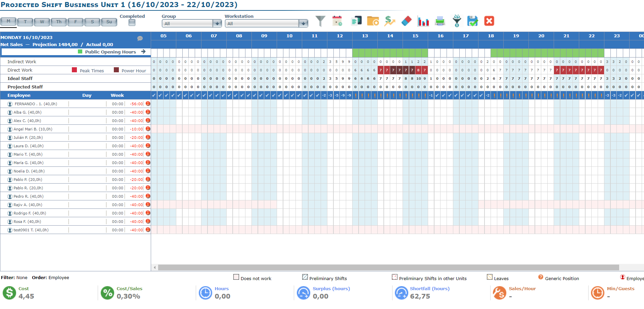Open the calendar with clock icon
Viewport: 644px width, 309px height.
click(337, 21)
